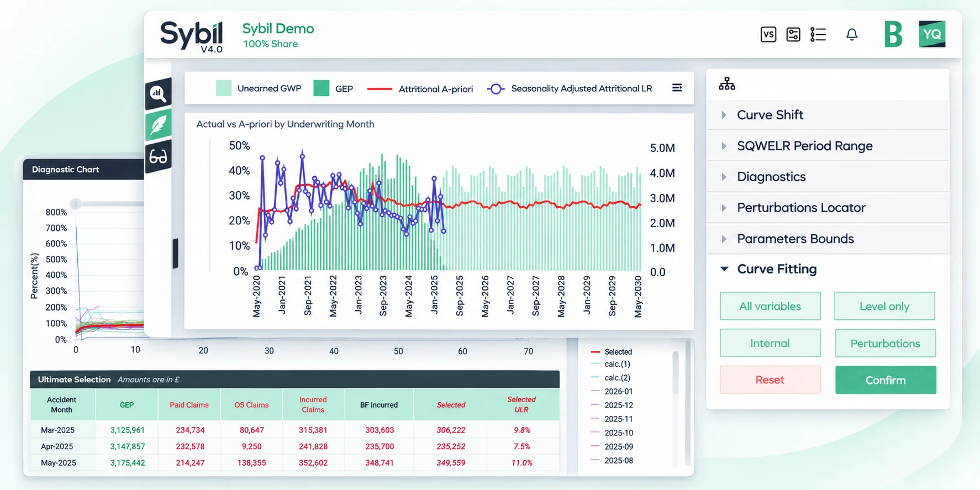
Task: Open the chart hamburger menu
Action: pyautogui.click(x=677, y=88)
